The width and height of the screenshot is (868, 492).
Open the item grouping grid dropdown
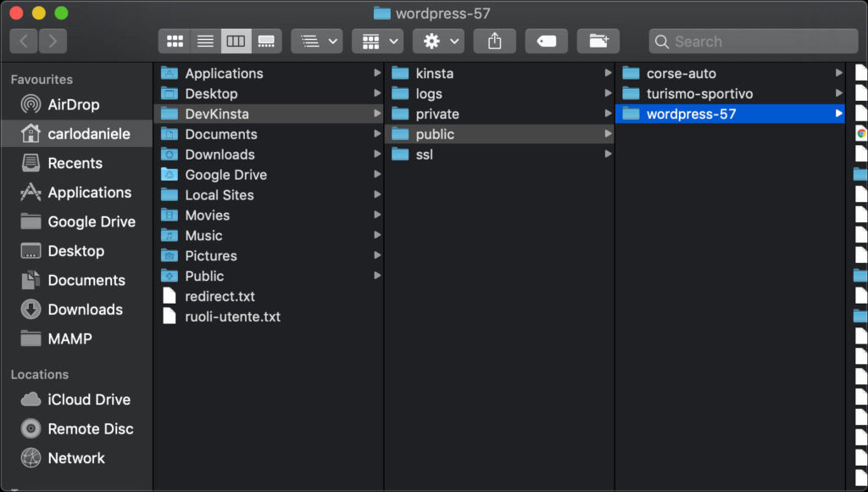(377, 41)
